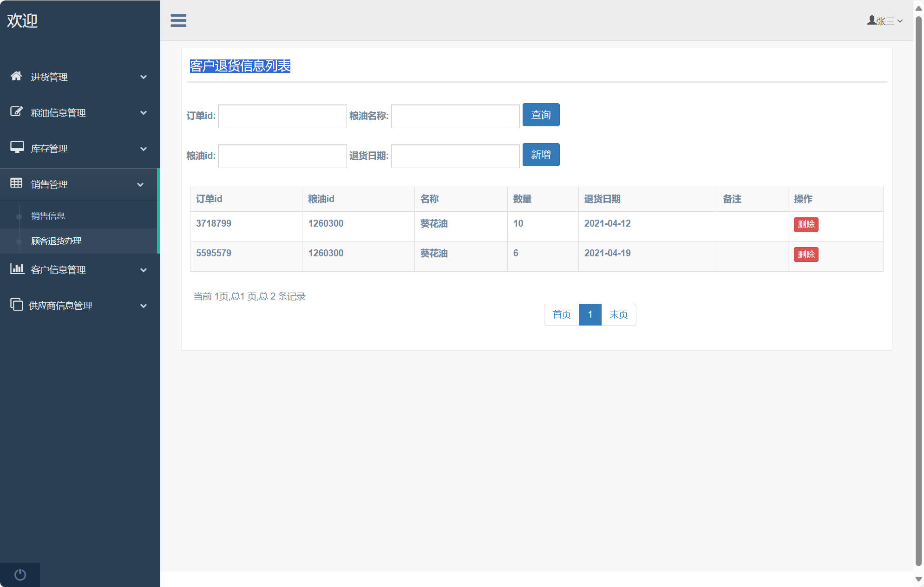Image resolution: width=924 pixels, height=587 pixels.
Task: Click the power icon at sidebar bottom
Action: point(20,575)
